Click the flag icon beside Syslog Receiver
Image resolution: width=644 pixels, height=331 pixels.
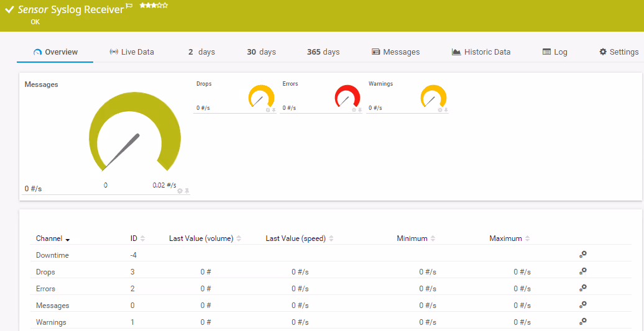click(x=129, y=6)
